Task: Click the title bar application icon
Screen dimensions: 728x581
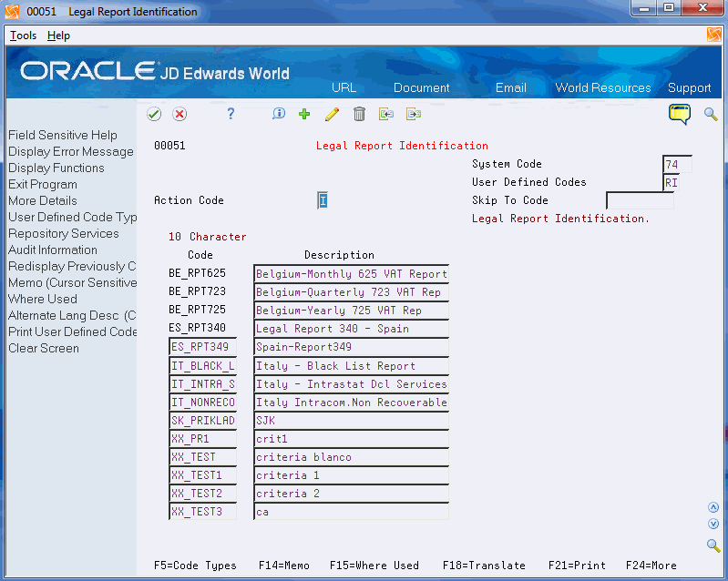Action: [12, 12]
